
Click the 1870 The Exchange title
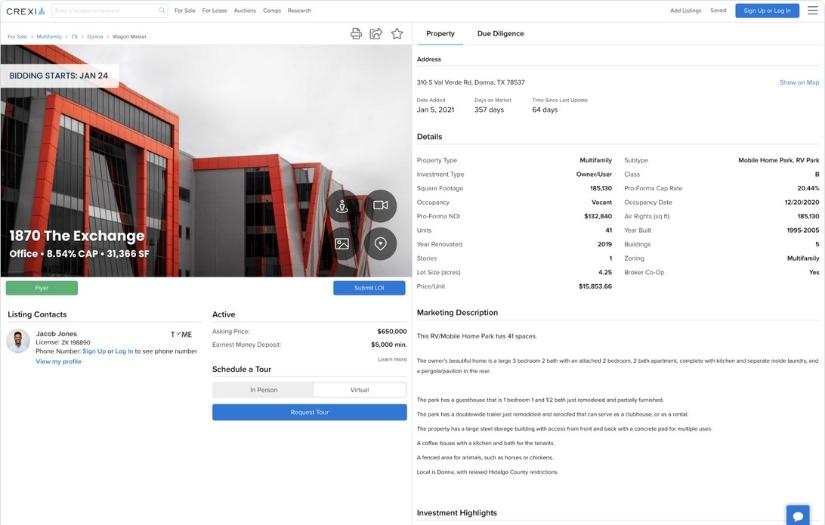click(77, 236)
